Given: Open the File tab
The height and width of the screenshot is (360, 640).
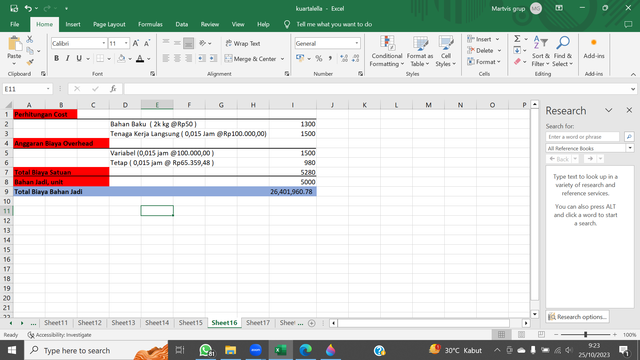Looking at the screenshot, I should (15, 24).
